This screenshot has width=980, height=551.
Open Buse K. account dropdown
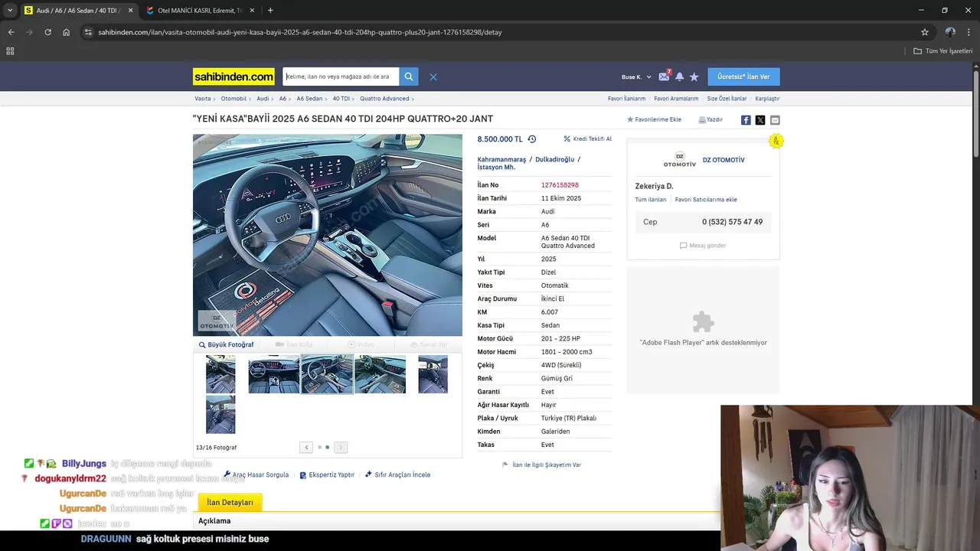[x=636, y=77]
